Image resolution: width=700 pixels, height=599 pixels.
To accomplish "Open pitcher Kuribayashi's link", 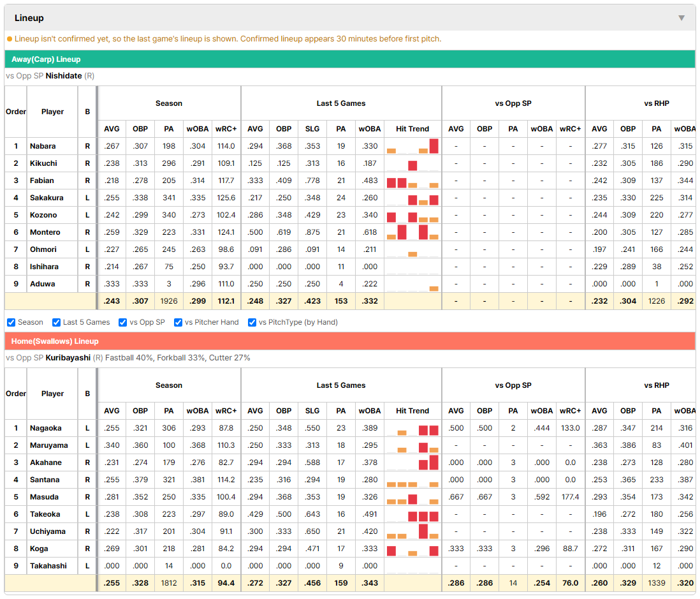I will pos(68,357).
